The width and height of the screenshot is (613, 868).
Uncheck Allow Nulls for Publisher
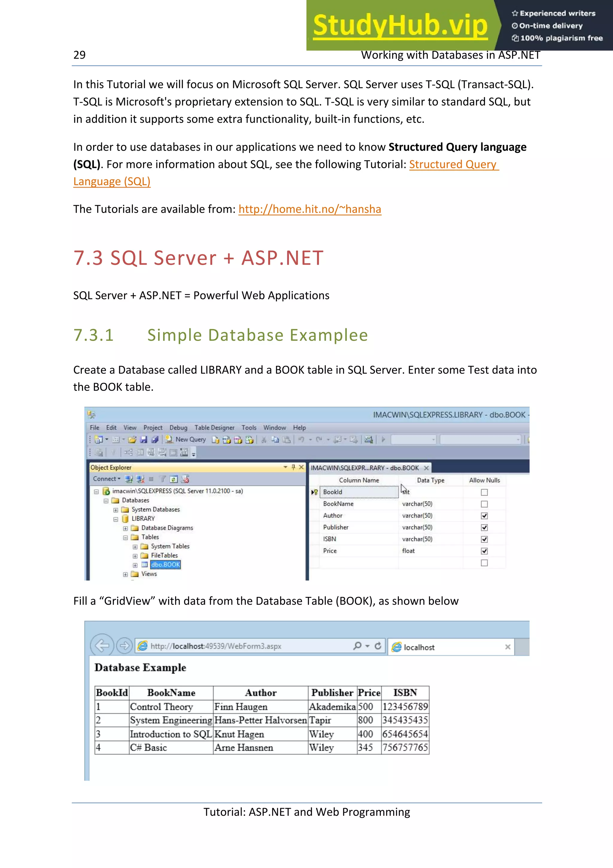click(x=484, y=527)
